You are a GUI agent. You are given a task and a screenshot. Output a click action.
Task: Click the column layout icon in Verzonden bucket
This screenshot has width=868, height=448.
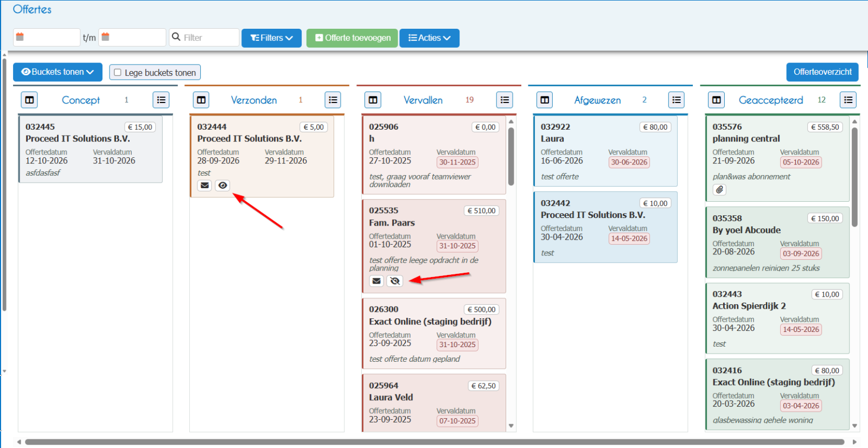(201, 100)
